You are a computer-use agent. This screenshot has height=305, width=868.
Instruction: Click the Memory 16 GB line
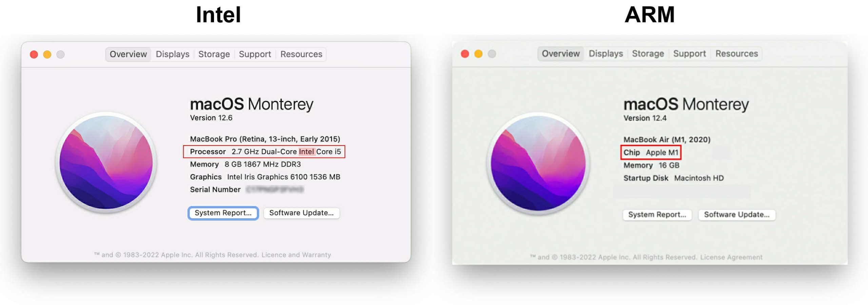[x=651, y=165]
